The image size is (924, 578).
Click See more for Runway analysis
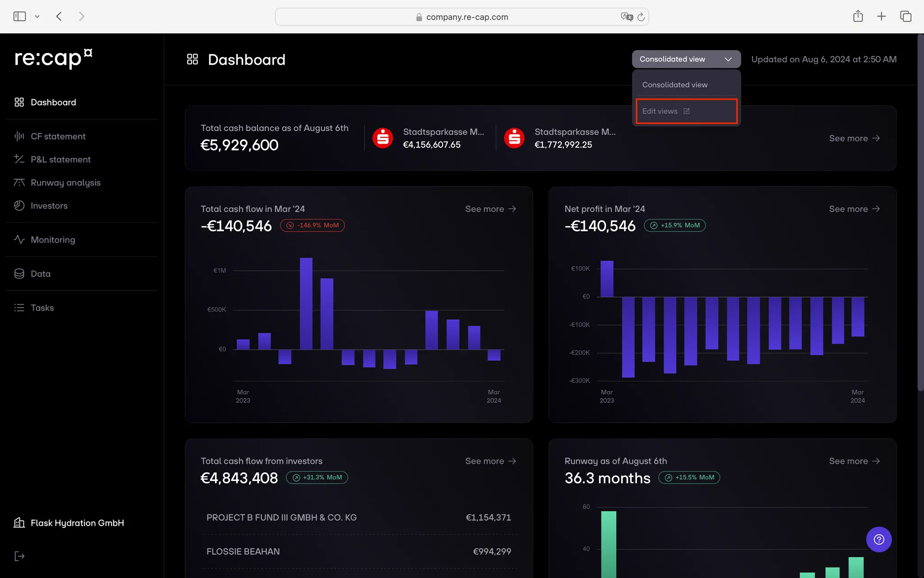coord(854,461)
